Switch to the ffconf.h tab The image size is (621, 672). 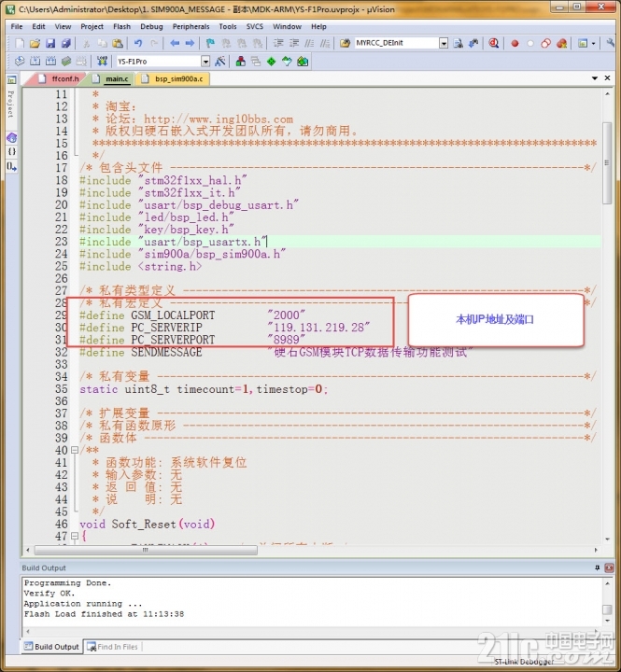click(x=59, y=78)
